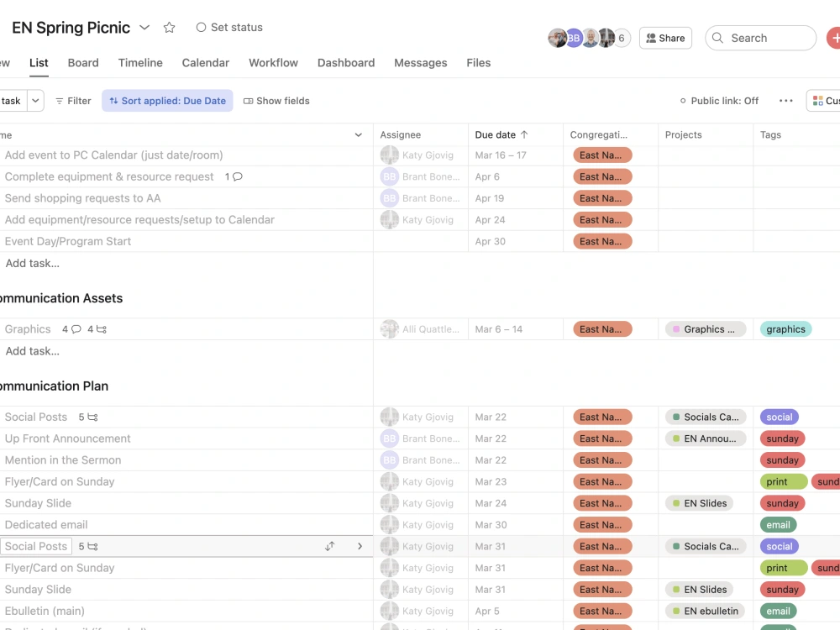This screenshot has width=840, height=630.
Task: Expand the Add task split-button arrow
Action: click(37, 100)
